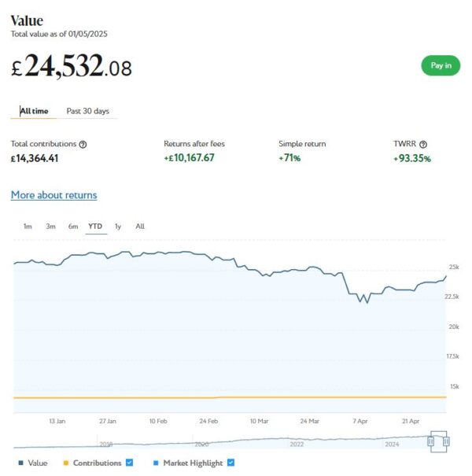Open the TWRR help question icon
The image size is (472, 476).
[423, 145]
